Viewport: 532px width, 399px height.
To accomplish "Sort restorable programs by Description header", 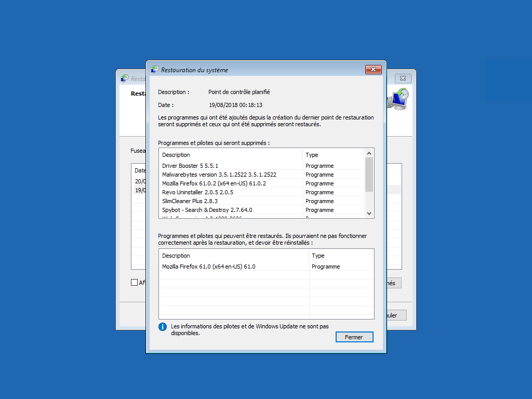I will tap(234, 256).
